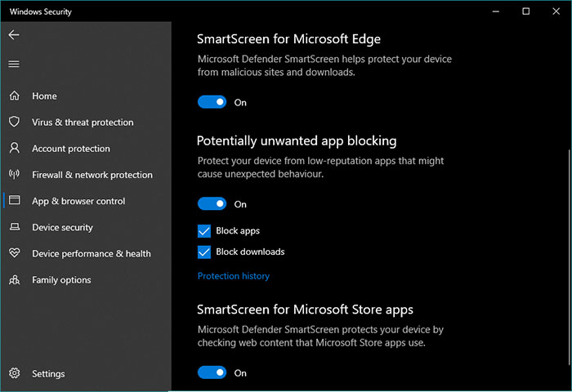Open the Protection history link
Screen dimensions: 572x392
tap(234, 276)
